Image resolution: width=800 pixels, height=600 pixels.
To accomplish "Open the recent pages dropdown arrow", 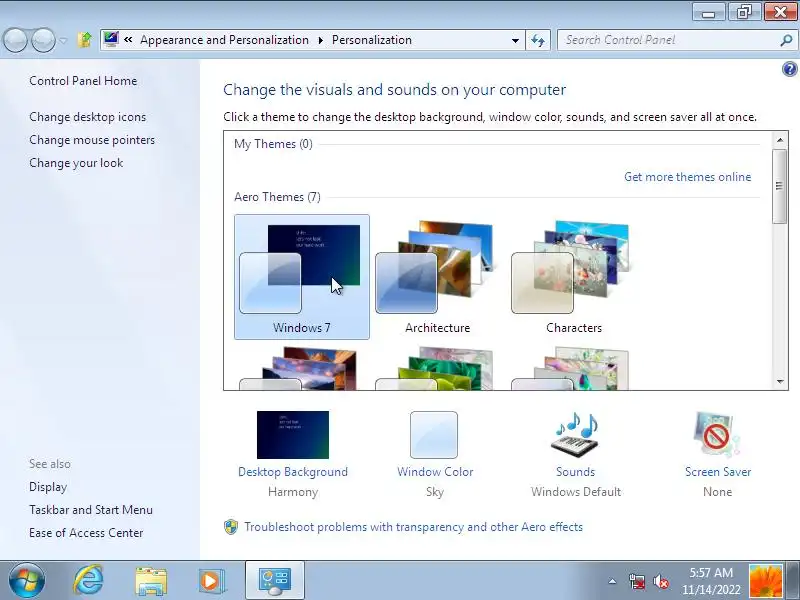I will [x=63, y=40].
